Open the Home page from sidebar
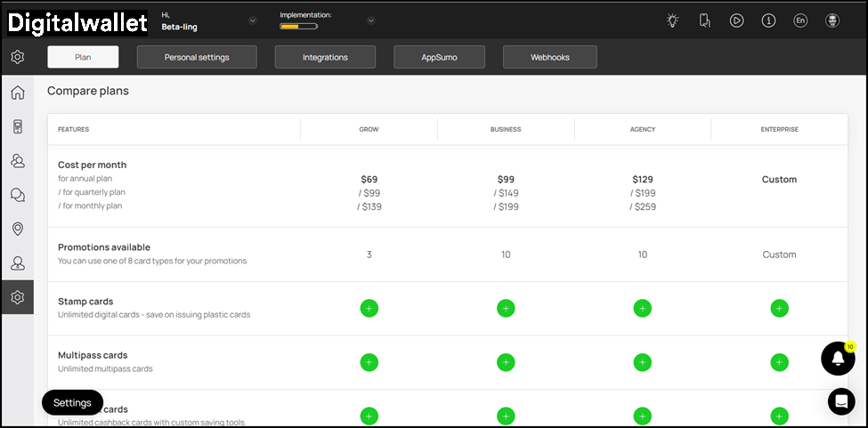Viewport: 868px width, 428px height. (x=17, y=93)
